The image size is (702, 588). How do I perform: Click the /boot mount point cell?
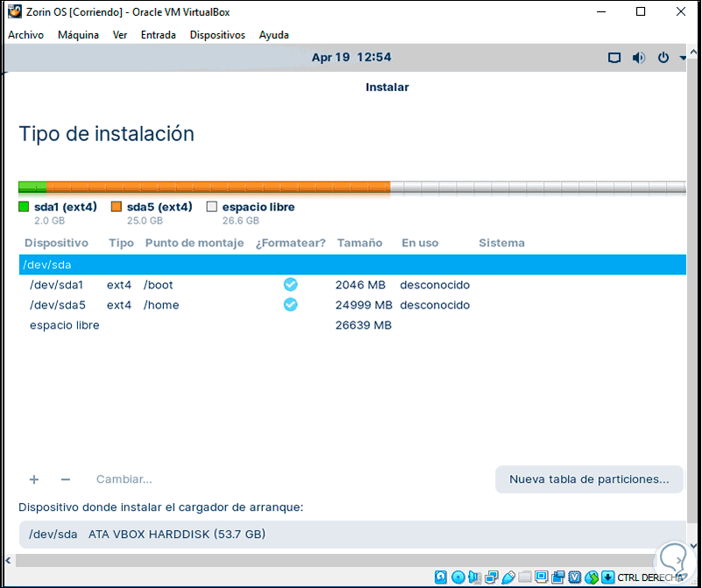[x=158, y=285]
